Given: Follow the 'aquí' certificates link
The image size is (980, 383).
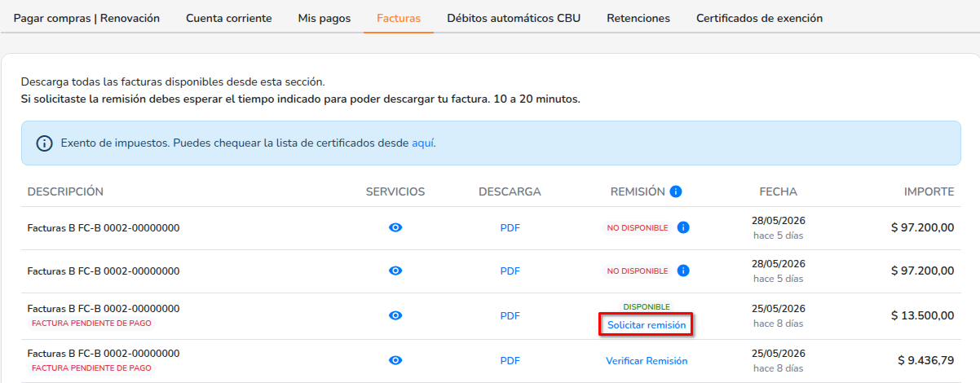Looking at the screenshot, I should pyautogui.click(x=422, y=143).
